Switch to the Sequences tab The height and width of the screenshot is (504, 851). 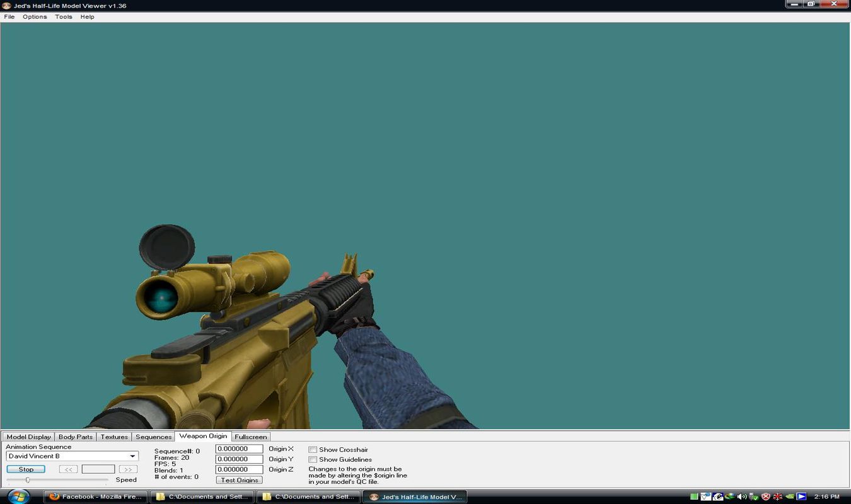point(153,437)
